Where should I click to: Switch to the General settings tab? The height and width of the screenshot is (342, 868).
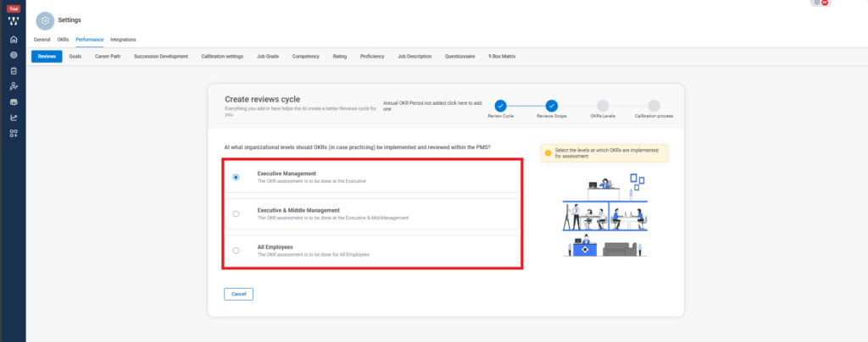42,40
